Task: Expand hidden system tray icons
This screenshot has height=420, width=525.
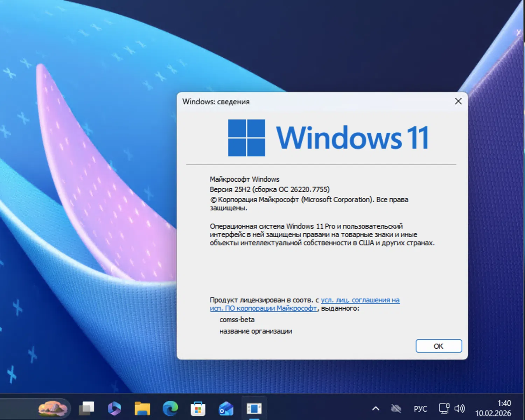Action: 376,408
